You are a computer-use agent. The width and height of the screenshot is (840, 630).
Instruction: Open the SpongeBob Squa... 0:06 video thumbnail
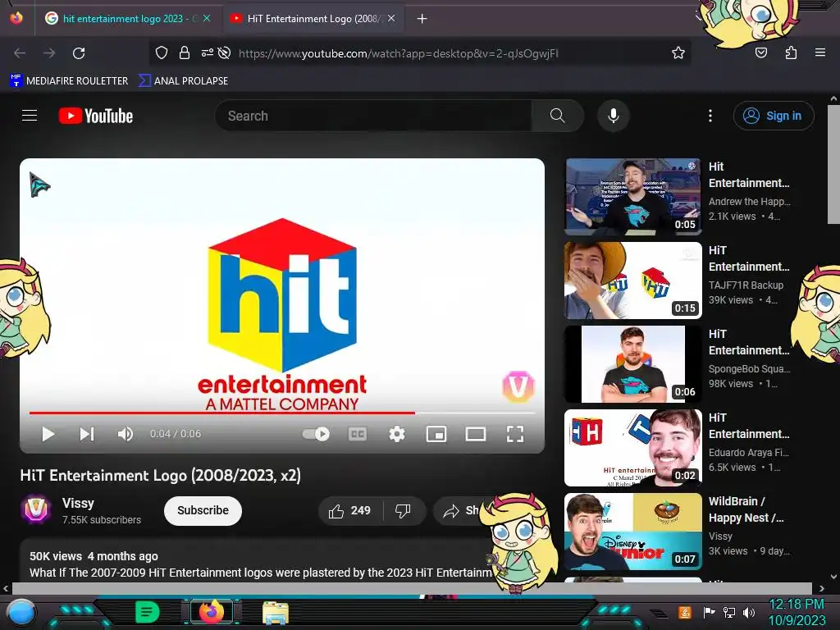(x=633, y=363)
